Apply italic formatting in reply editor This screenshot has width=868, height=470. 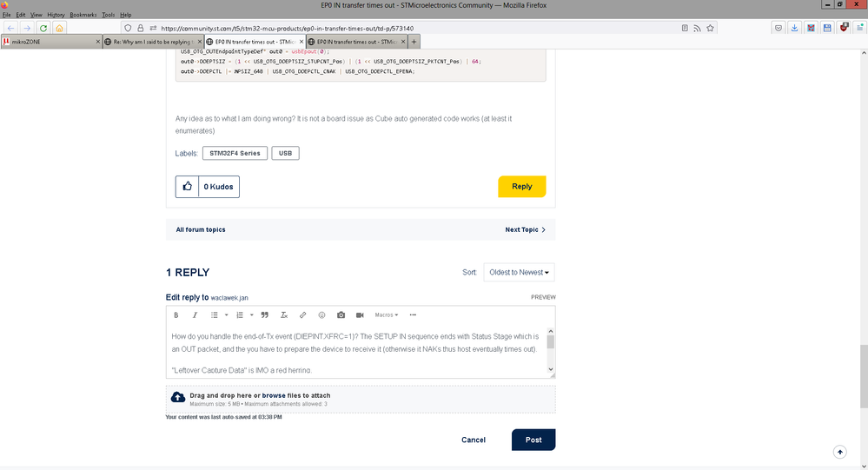[195, 315]
